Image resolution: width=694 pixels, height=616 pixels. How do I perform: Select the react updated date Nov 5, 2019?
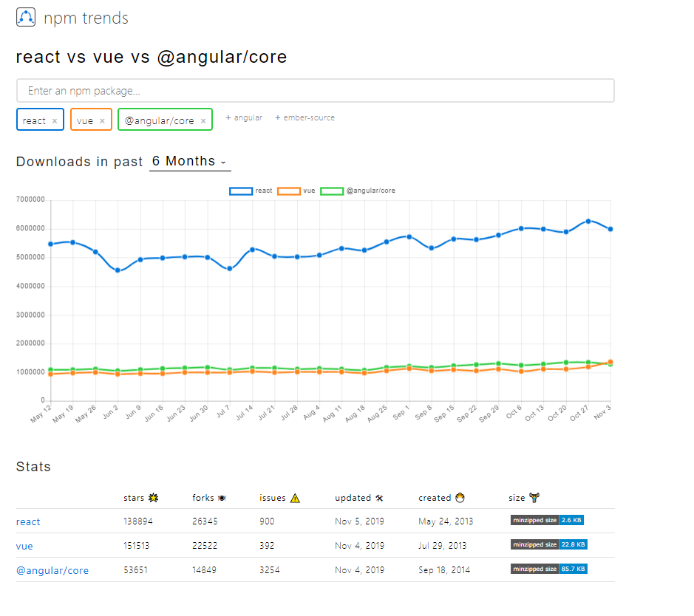359,521
